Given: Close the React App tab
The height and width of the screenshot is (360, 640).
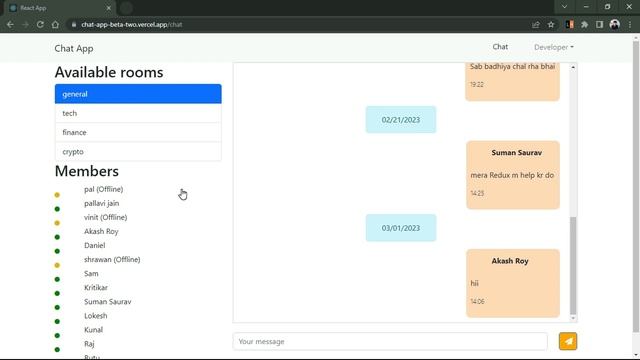Looking at the screenshot, I should (x=109, y=8).
